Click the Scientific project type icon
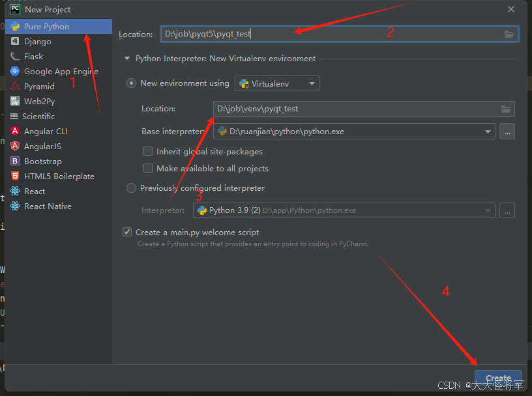 [14, 117]
